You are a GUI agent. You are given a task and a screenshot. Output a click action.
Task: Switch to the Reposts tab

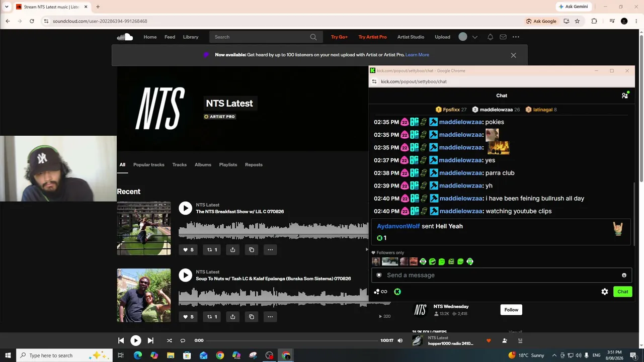click(254, 164)
